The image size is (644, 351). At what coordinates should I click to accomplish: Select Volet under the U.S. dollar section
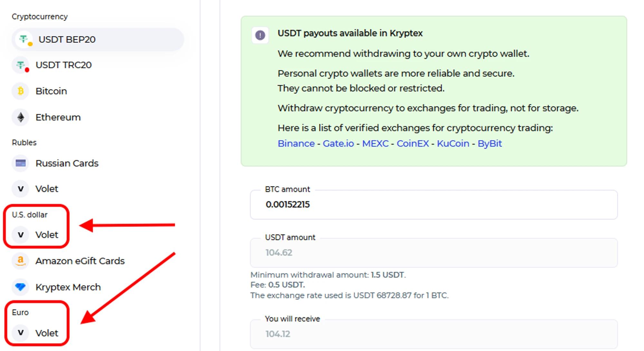click(46, 235)
